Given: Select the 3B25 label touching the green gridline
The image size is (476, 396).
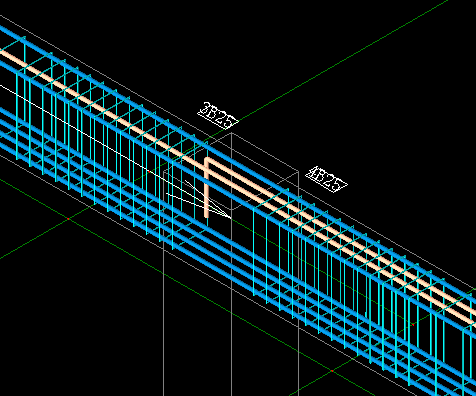Looking at the screenshot, I should tap(218, 116).
